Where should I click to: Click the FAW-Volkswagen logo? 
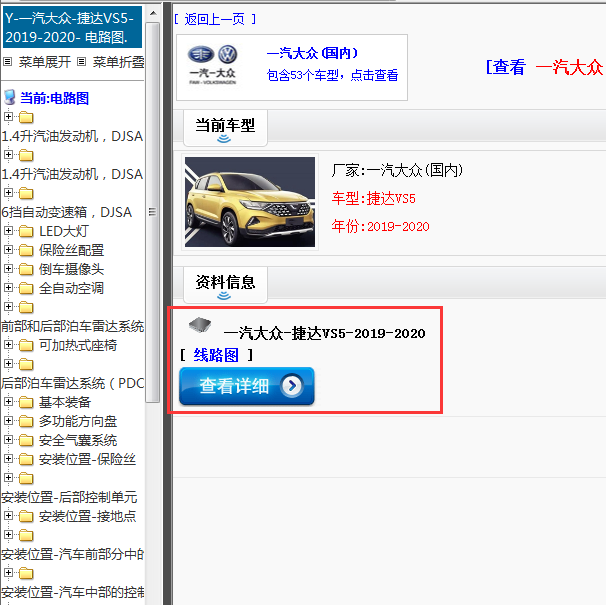[x=212, y=65]
